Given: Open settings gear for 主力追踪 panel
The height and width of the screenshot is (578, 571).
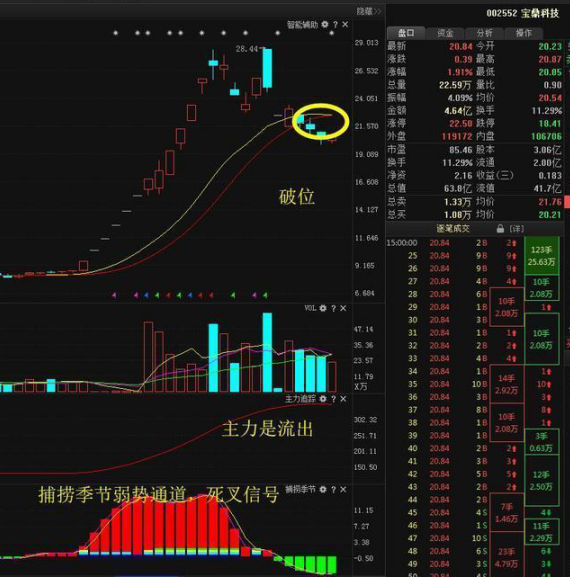Looking at the screenshot, I should pyautogui.click(x=323, y=399).
